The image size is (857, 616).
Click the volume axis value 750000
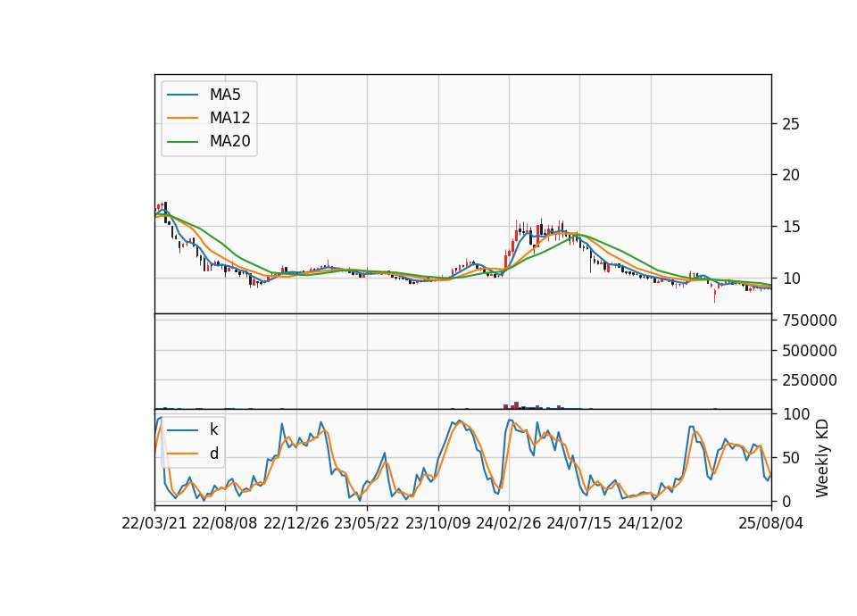[x=810, y=320]
